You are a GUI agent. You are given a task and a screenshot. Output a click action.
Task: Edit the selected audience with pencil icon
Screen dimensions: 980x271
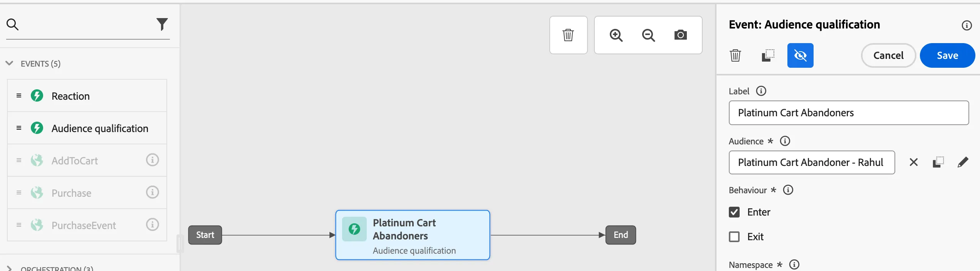[963, 162]
